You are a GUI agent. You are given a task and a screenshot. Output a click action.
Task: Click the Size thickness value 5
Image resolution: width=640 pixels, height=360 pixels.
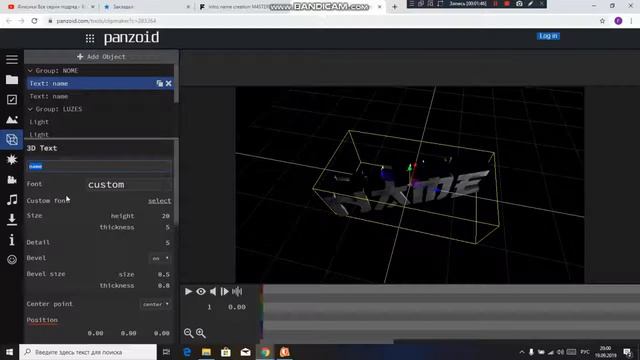coord(167,227)
